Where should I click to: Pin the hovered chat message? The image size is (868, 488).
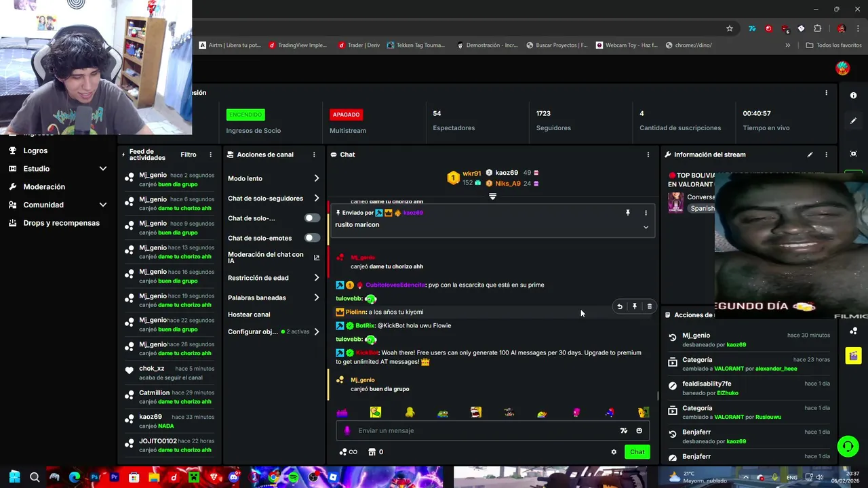click(635, 306)
